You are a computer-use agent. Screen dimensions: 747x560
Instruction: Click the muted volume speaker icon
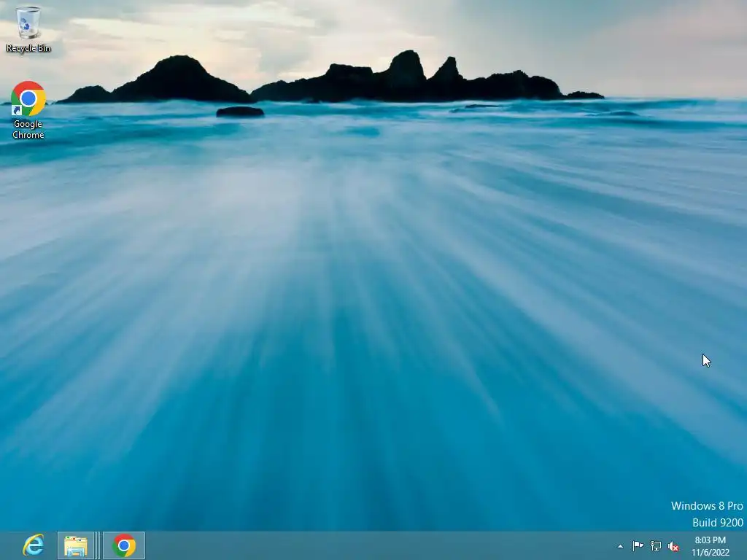tap(673, 546)
